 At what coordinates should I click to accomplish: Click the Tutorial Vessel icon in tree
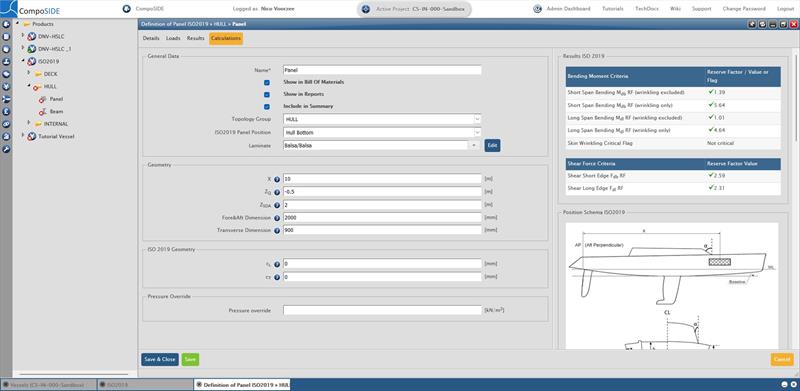[32, 136]
